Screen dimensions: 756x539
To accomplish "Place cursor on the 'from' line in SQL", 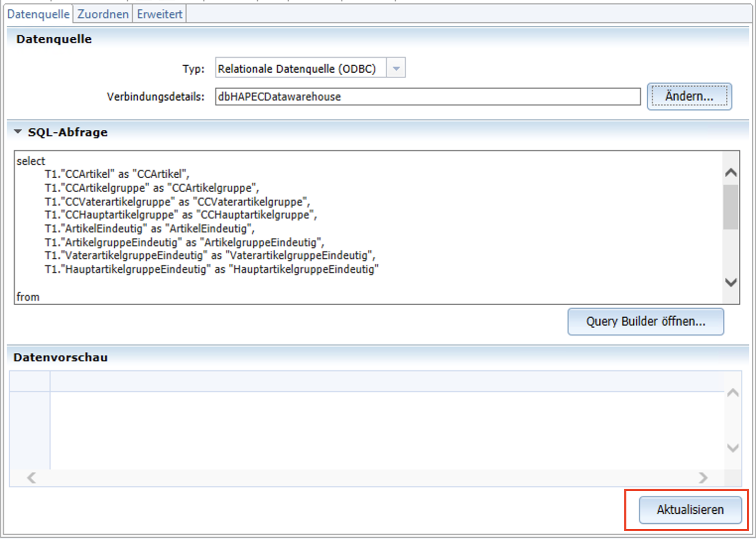I will [x=28, y=297].
